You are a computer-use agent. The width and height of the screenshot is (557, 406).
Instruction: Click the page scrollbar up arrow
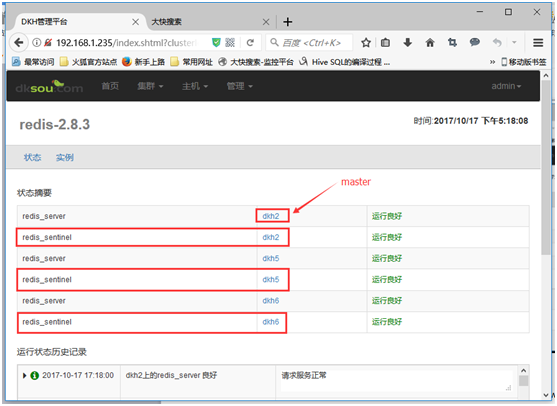[546, 75]
